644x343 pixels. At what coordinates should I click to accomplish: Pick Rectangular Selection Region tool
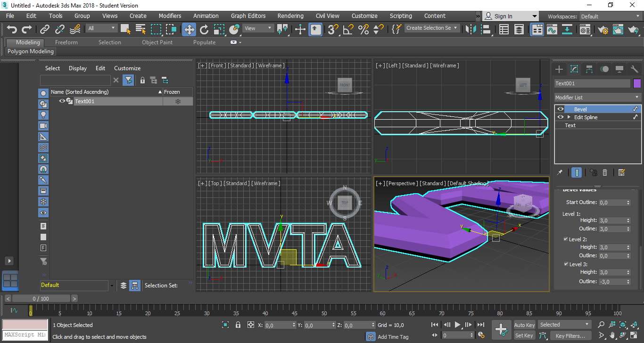[156, 30]
